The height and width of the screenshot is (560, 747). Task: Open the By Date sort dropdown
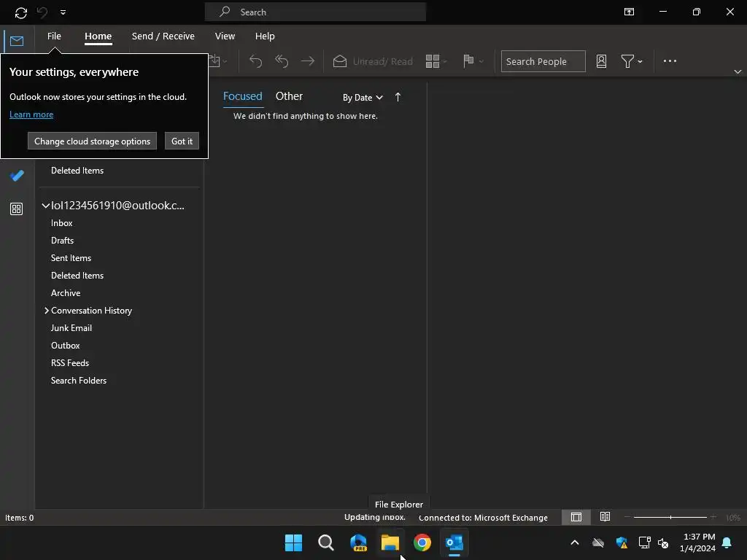tap(363, 98)
